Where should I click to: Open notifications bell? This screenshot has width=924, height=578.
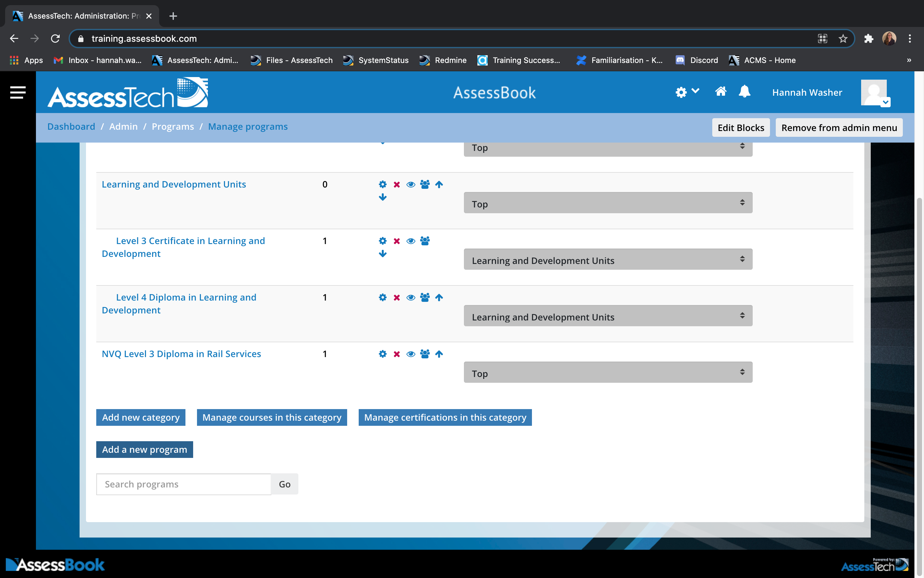[745, 92]
